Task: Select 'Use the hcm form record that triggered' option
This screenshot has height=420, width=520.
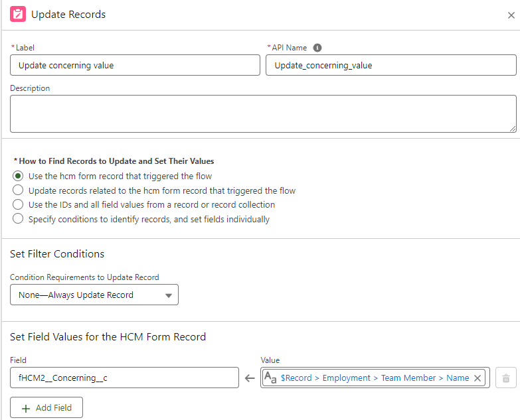Action: coord(18,176)
